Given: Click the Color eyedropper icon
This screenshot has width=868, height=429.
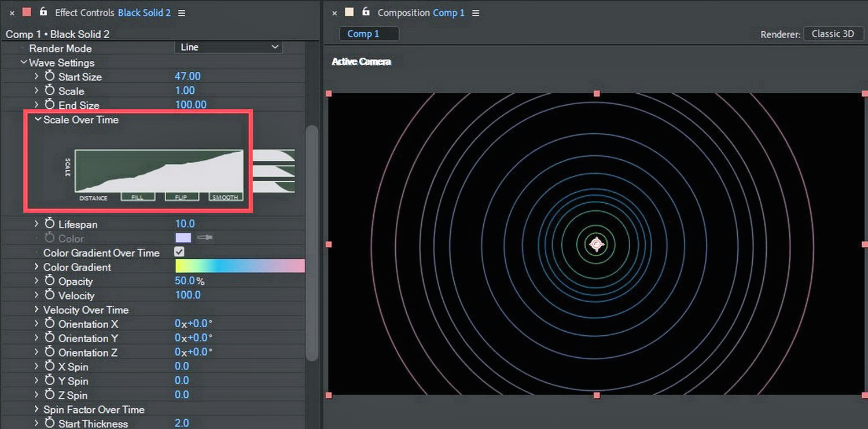Looking at the screenshot, I should point(204,238).
